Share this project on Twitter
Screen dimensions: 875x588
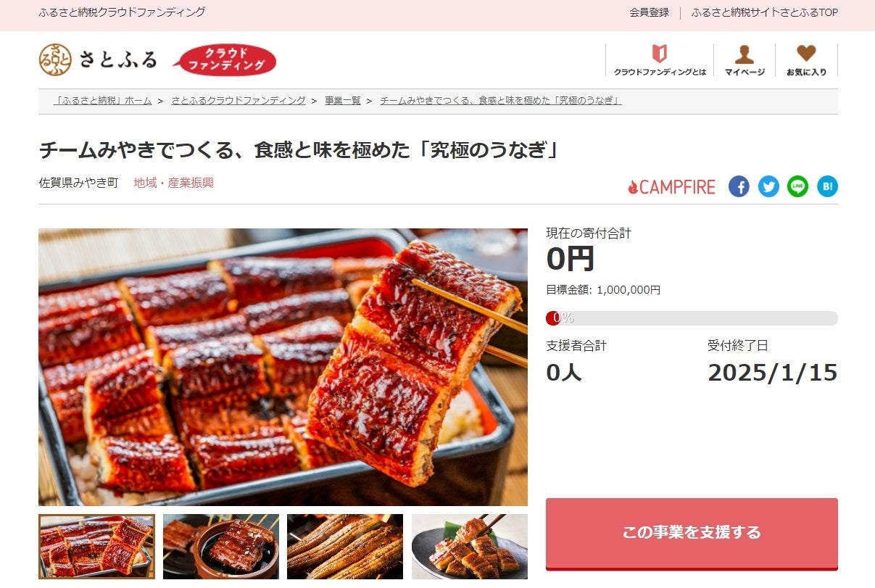(768, 186)
